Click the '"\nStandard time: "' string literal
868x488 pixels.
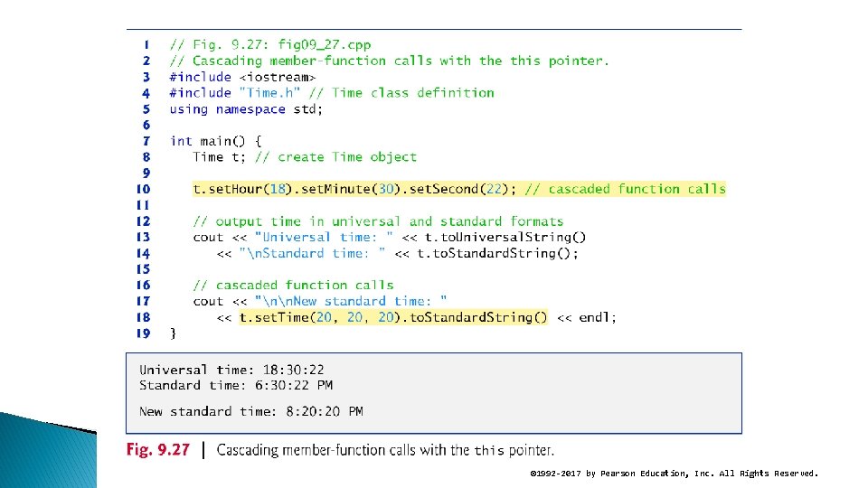point(312,253)
